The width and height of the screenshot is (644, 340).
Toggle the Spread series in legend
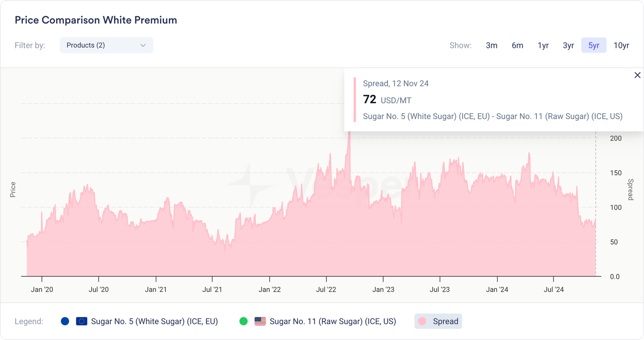(445, 321)
